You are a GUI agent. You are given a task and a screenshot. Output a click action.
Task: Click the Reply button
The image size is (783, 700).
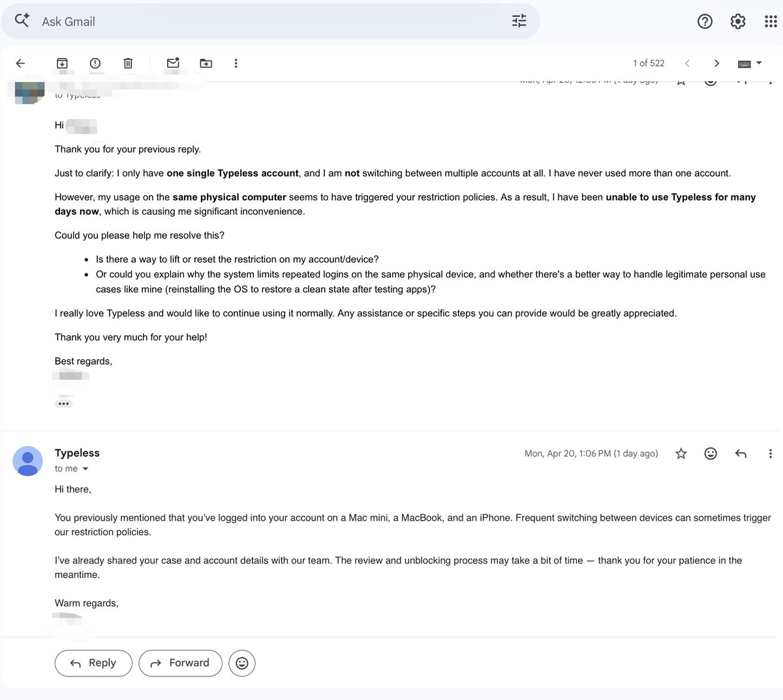coord(94,663)
